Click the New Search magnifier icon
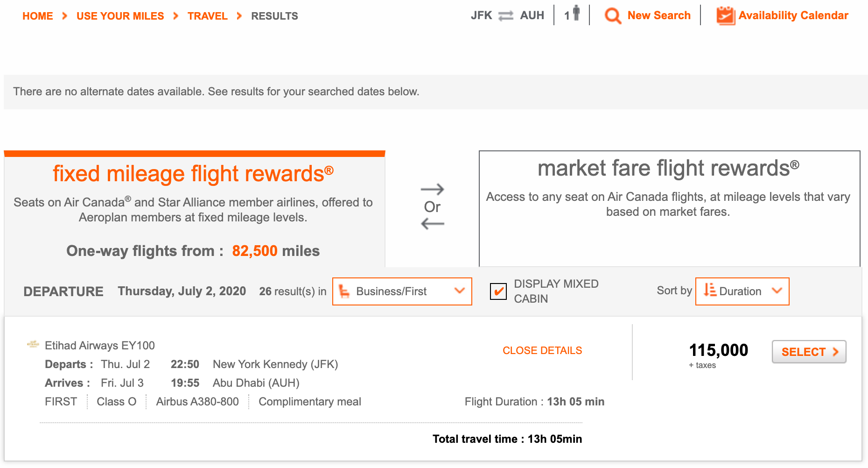 tap(613, 16)
